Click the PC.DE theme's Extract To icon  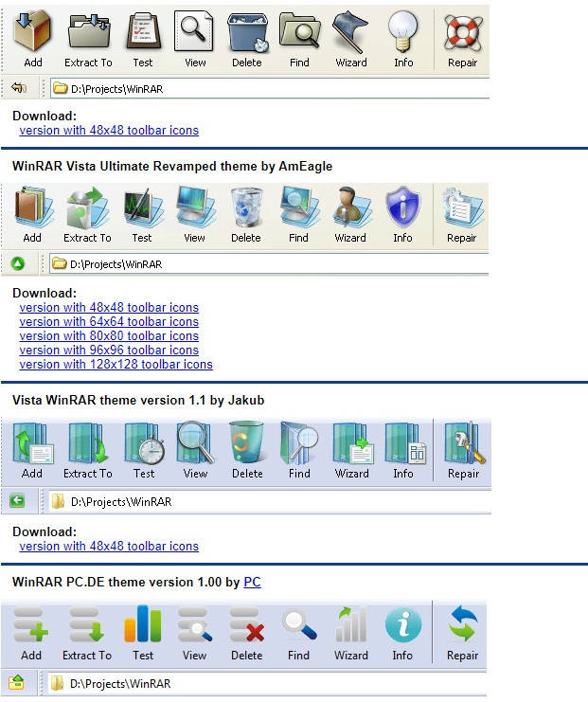tap(87, 625)
